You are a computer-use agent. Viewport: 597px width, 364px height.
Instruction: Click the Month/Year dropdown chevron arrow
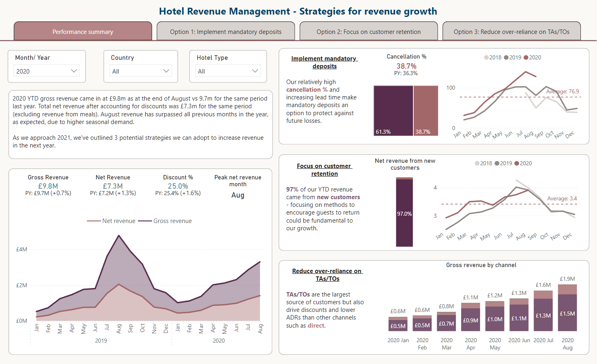tap(74, 71)
